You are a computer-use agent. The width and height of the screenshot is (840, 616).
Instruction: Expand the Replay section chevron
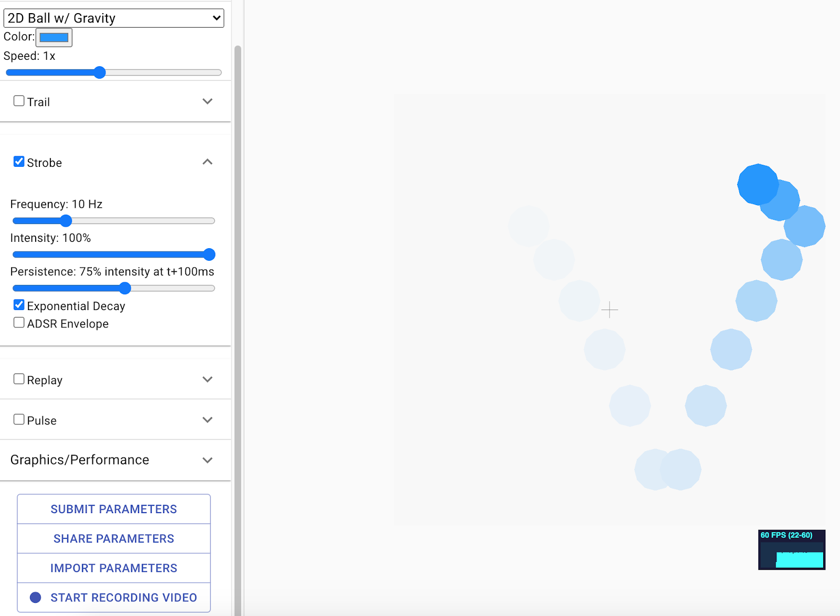pyautogui.click(x=207, y=379)
